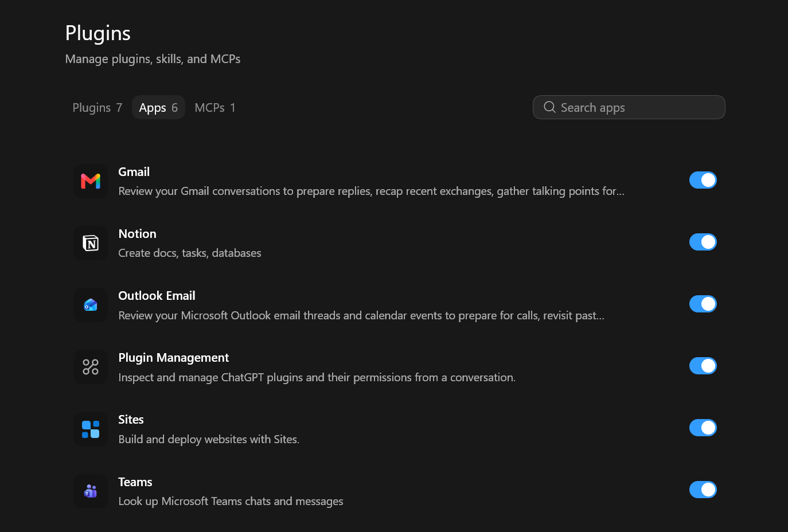Open the Notion app title

[138, 234]
